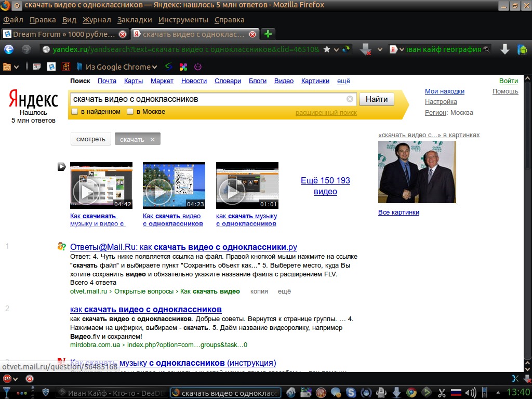Click the volume speaker tray icon
Screen dimensions: 532x399
click(x=471, y=393)
